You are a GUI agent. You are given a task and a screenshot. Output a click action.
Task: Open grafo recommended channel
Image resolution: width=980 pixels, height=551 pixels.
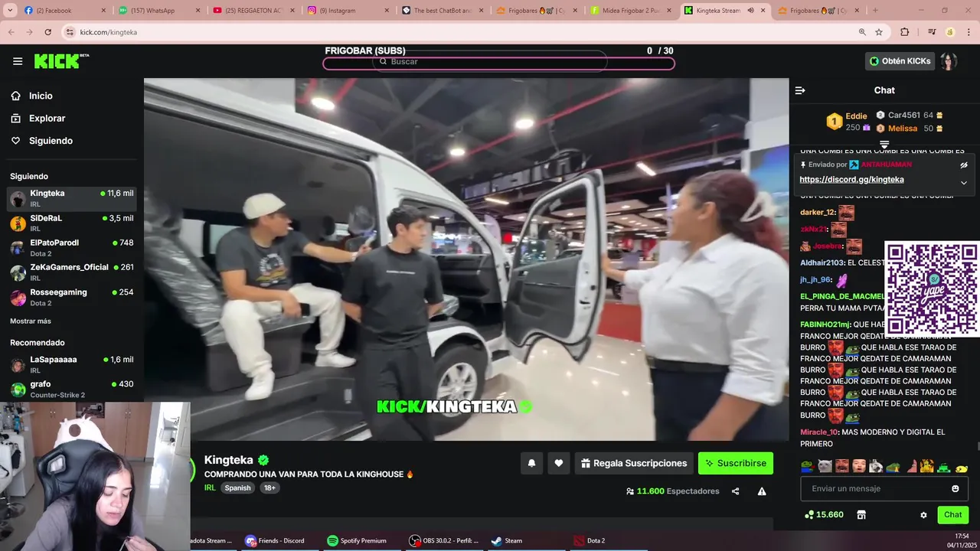(x=72, y=389)
